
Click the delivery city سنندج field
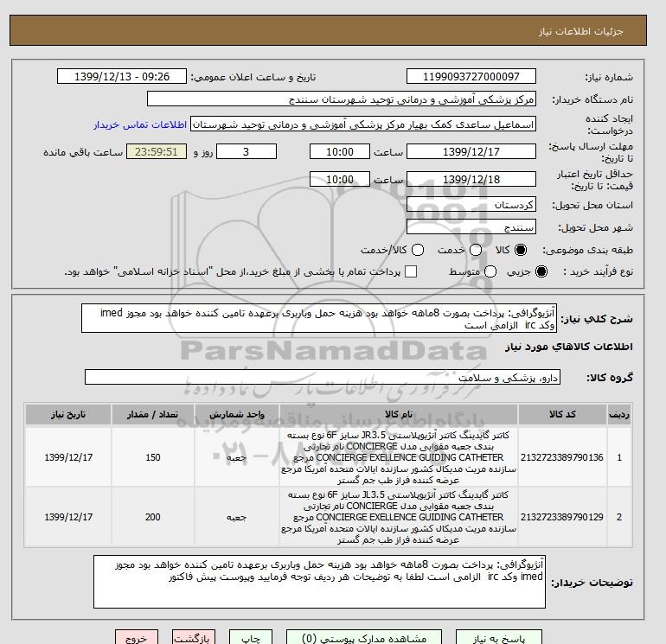pos(471,227)
